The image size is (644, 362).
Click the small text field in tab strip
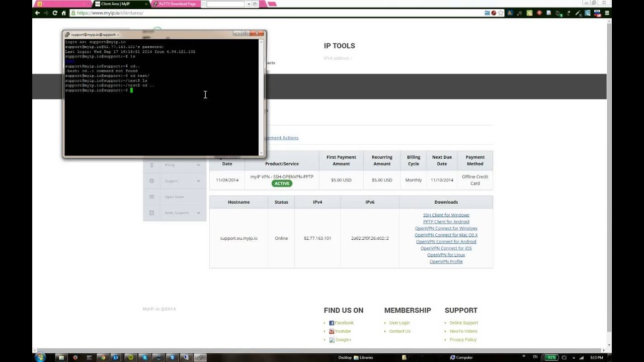click(225, 4)
